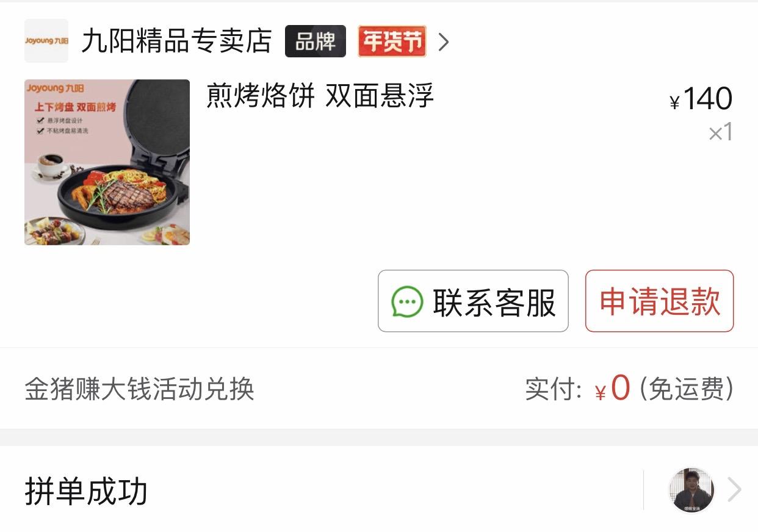Tap the (免运费) free shipping label

click(x=686, y=389)
